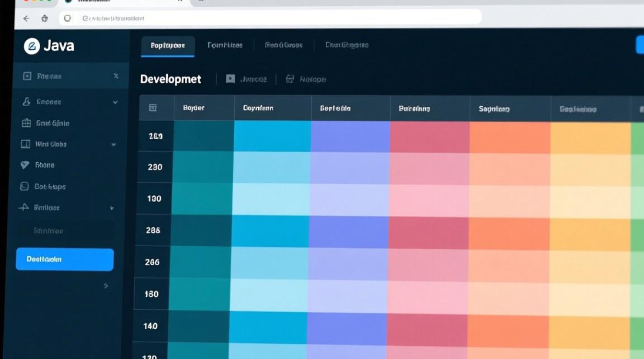Select the first active tab with blue underline
This screenshot has height=359, width=644.
tap(168, 46)
